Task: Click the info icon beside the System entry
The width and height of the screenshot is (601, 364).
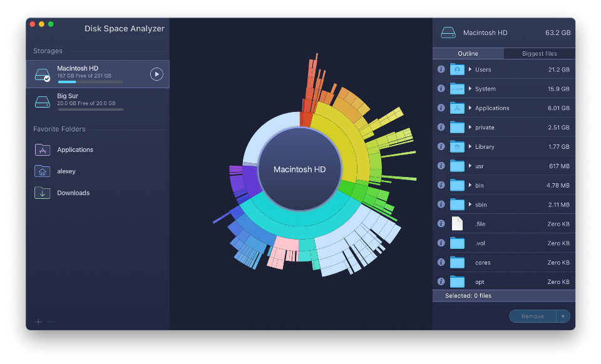Action: tap(441, 88)
